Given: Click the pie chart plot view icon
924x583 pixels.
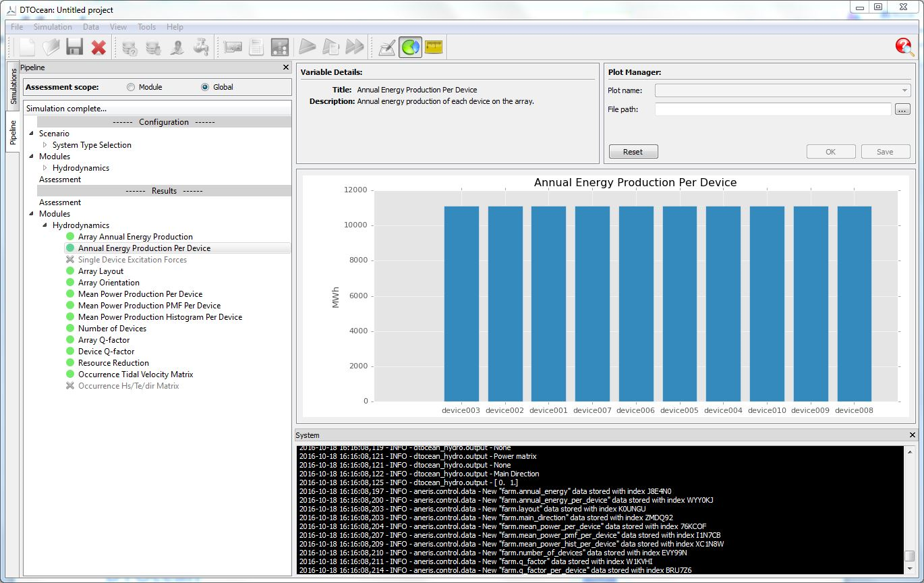Looking at the screenshot, I should pos(410,47).
